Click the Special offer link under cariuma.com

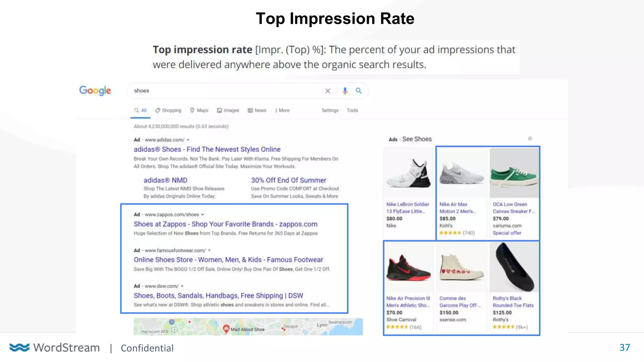507,233
